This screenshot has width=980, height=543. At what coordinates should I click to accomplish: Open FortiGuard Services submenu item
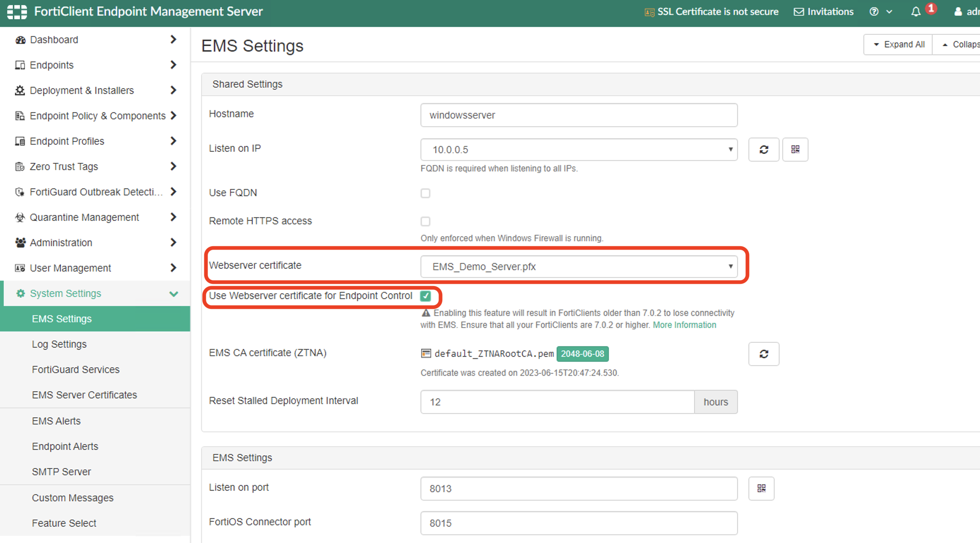(x=95, y=370)
